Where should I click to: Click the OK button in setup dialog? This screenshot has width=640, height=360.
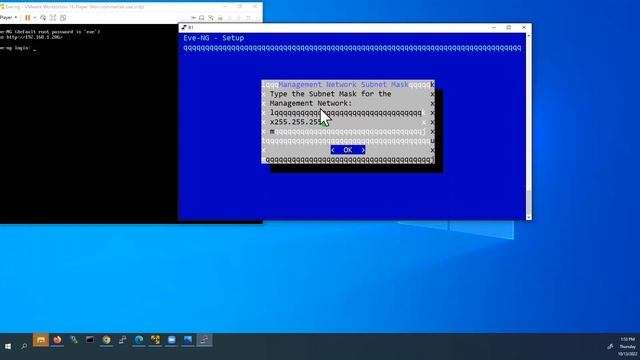[x=348, y=150]
